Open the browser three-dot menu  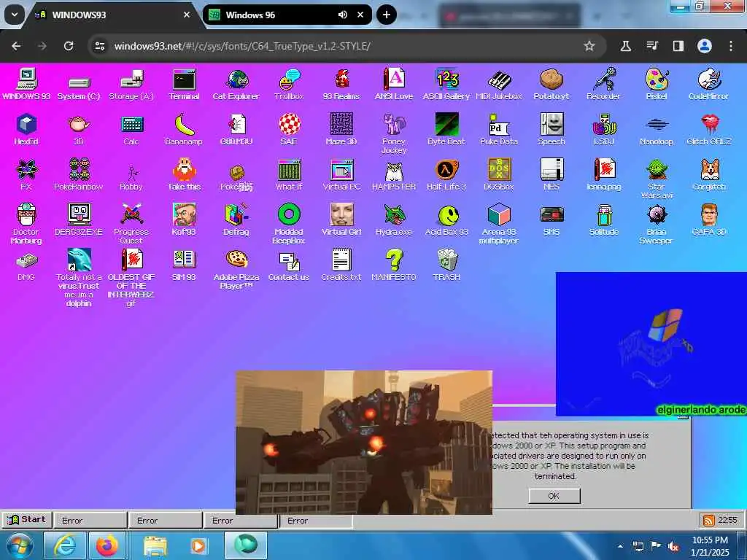[731, 46]
